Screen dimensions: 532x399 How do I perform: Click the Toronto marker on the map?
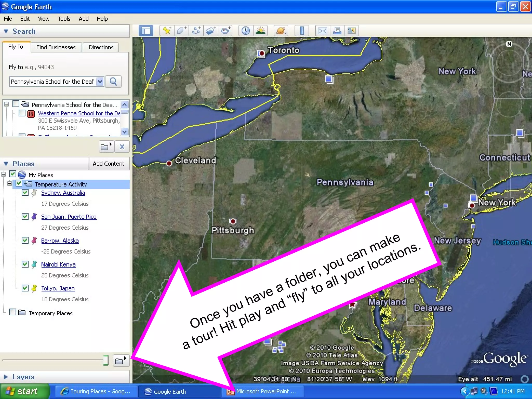[261, 53]
